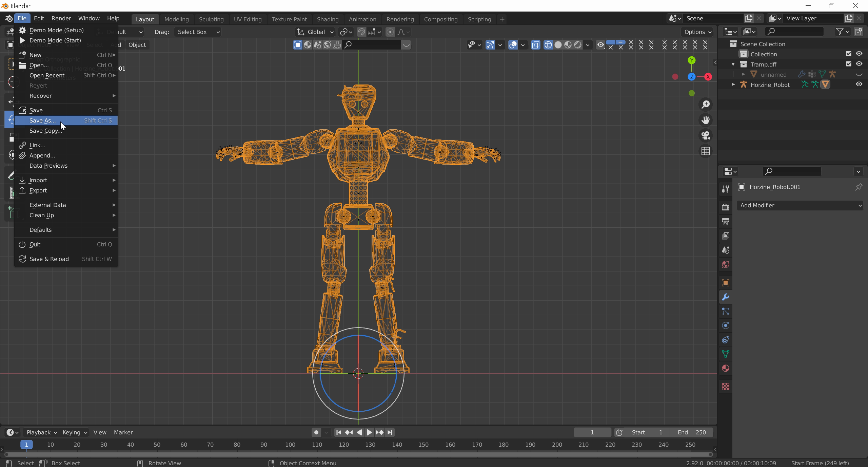Choose Save As... from File menu
This screenshot has width=868, height=467.
pyautogui.click(x=43, y=120)
